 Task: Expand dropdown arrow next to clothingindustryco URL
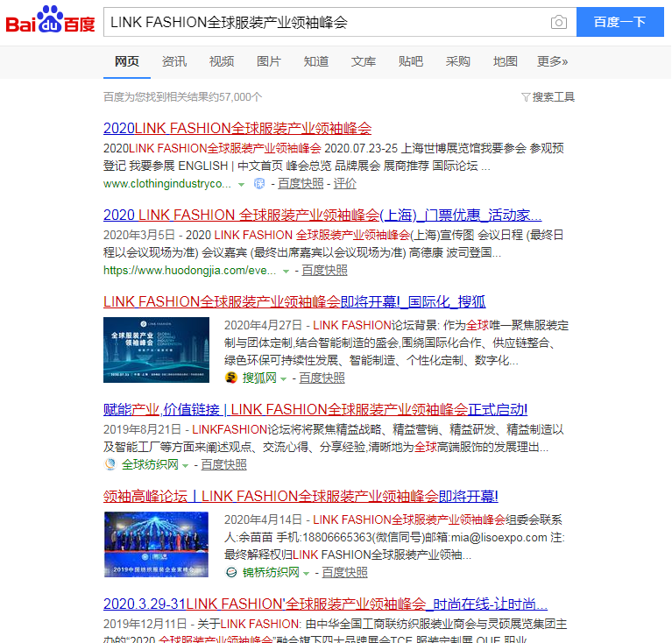point(241,185)
